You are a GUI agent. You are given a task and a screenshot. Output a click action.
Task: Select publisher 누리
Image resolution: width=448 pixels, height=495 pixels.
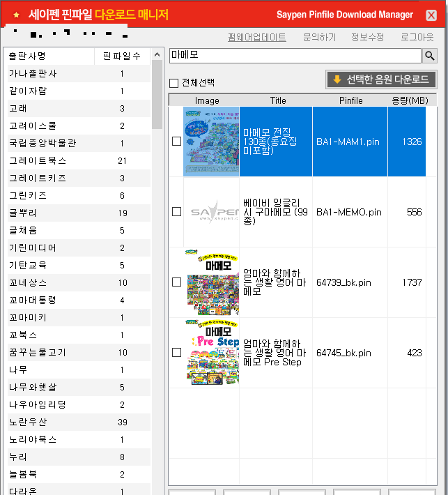(79, 457)
